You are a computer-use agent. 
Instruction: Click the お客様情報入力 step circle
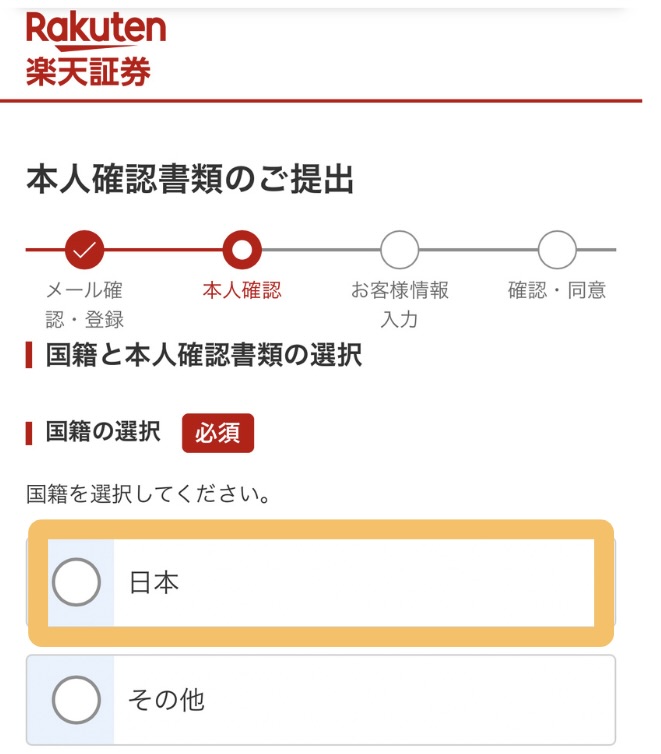tap(399, 249)
